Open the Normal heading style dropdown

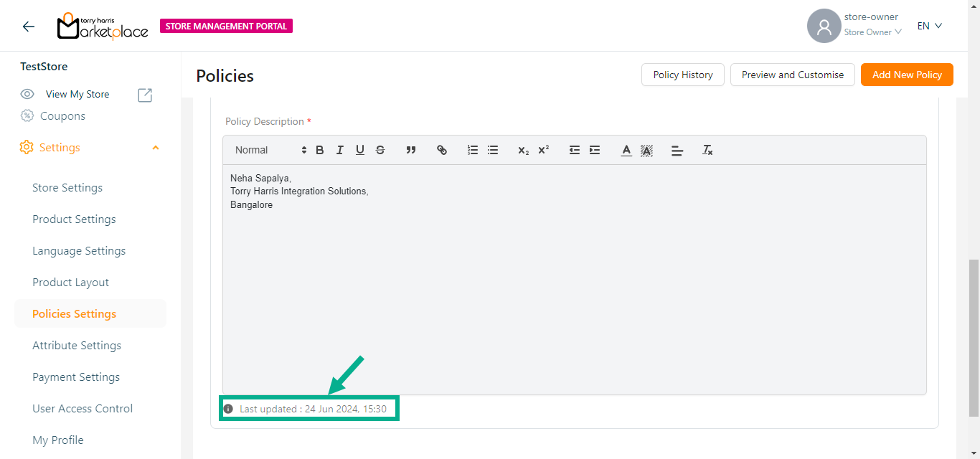pyautogui.click(x=270, y=150)
